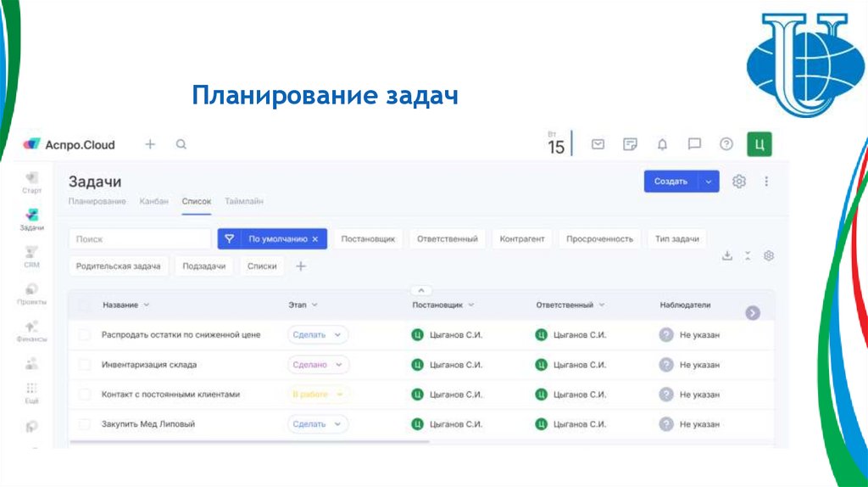
Task: Open task Закупить Мед Липовый
Action: (x=148, y=424)
